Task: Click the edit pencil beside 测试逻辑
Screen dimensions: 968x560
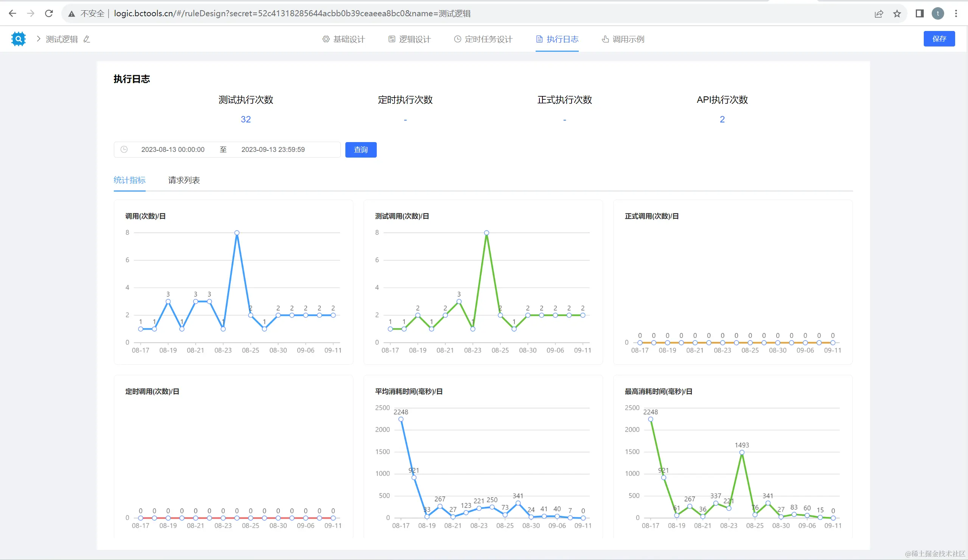Action: pyautogui.click(x=87, y=39)
